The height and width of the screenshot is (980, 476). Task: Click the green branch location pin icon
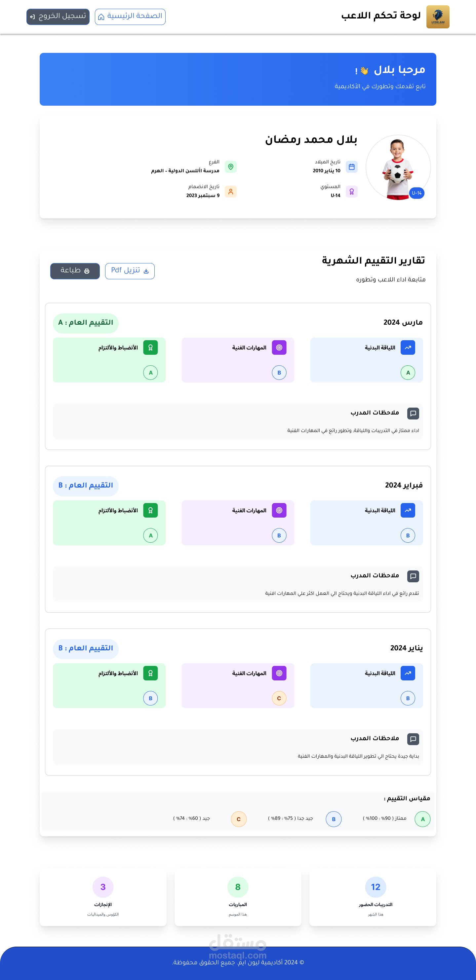click(x=230, y=166)
